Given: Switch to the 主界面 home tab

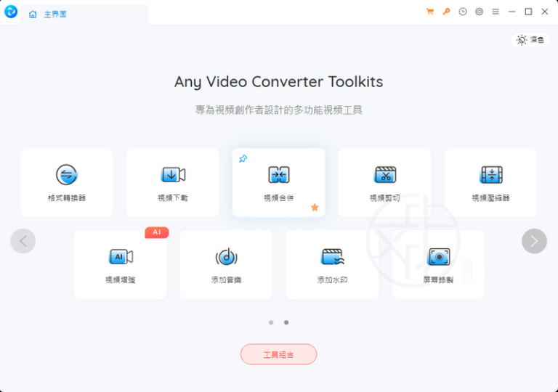Looking at the screenshot, I should point(48,14).
